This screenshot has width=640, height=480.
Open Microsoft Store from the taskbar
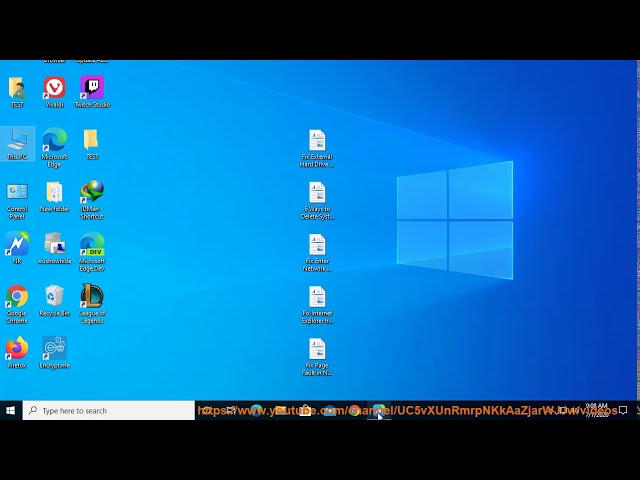305,410
